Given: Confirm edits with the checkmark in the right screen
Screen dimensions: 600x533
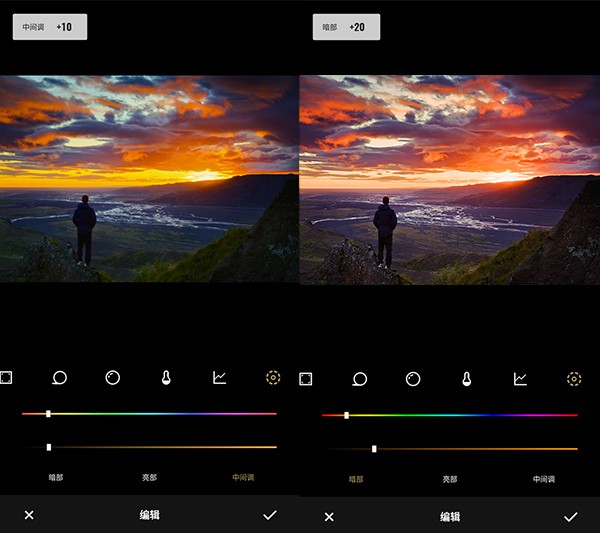Looking at the screenshot, I should 571,517.
